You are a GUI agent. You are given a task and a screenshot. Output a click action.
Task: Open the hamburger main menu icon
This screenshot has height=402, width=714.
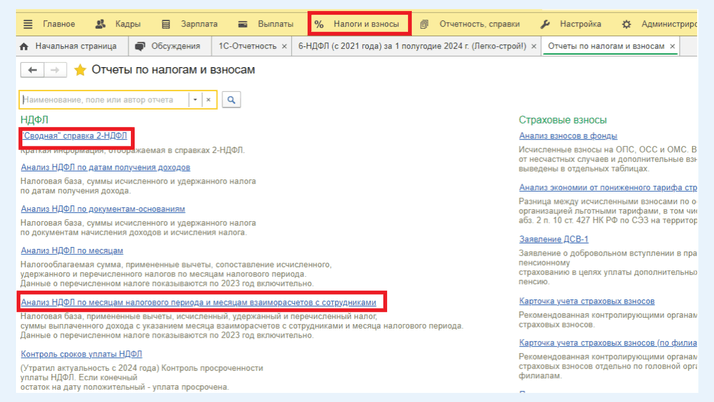(28, 24)
